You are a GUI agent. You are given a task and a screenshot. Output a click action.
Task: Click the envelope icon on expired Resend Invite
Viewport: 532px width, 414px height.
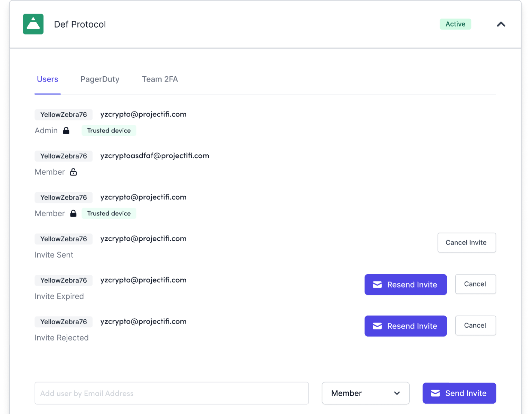tap(377, 285)
